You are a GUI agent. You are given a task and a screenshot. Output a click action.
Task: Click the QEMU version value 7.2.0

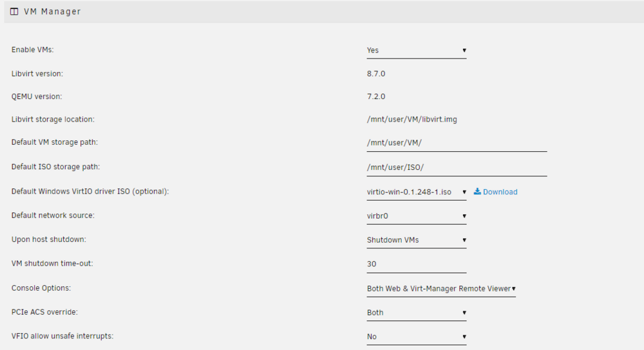click(x=376, y=97)
